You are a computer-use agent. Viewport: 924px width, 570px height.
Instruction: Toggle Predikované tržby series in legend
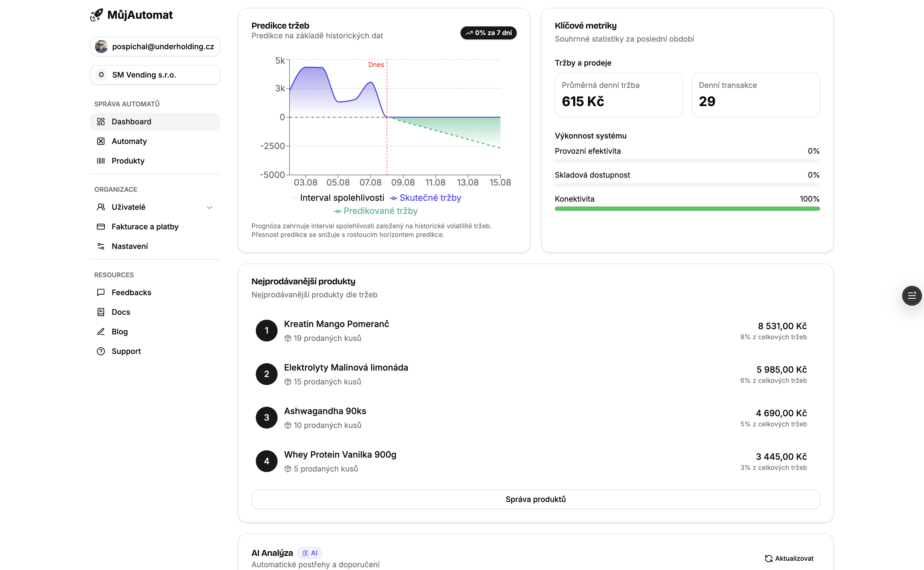(x=376, y=211)
